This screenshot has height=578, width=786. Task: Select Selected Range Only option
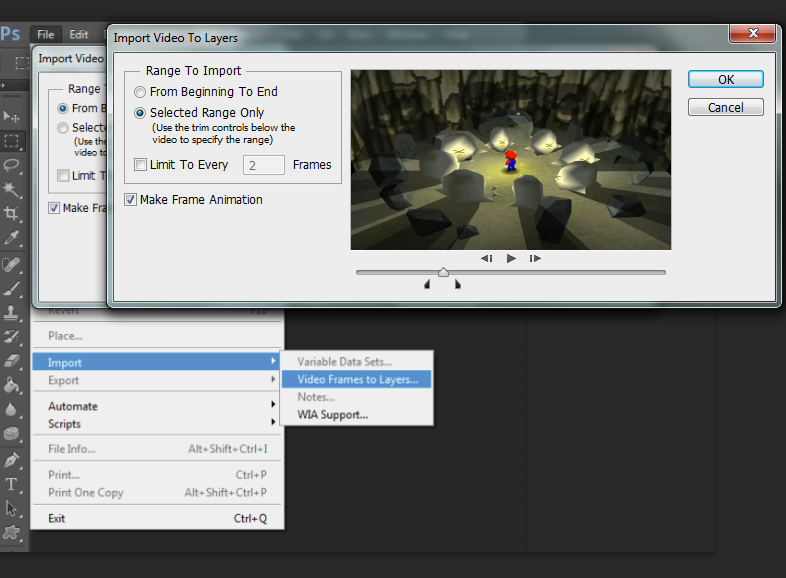point(200,113)
